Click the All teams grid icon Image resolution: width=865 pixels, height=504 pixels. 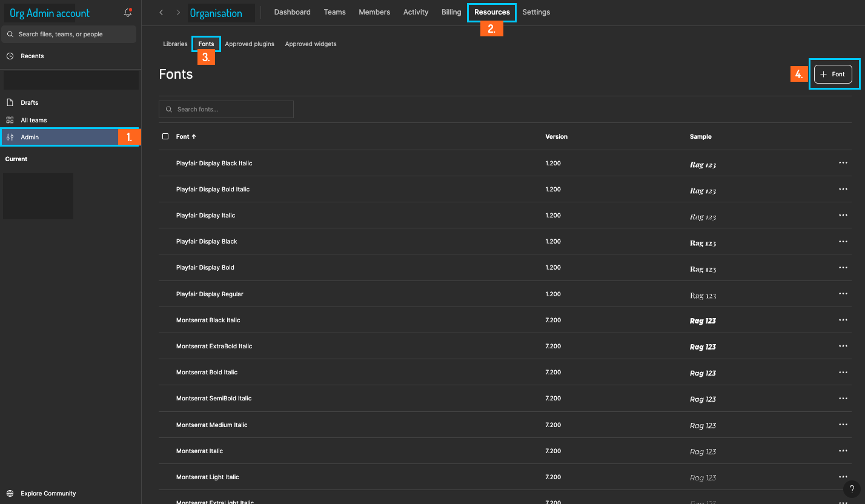pos(10,120)
